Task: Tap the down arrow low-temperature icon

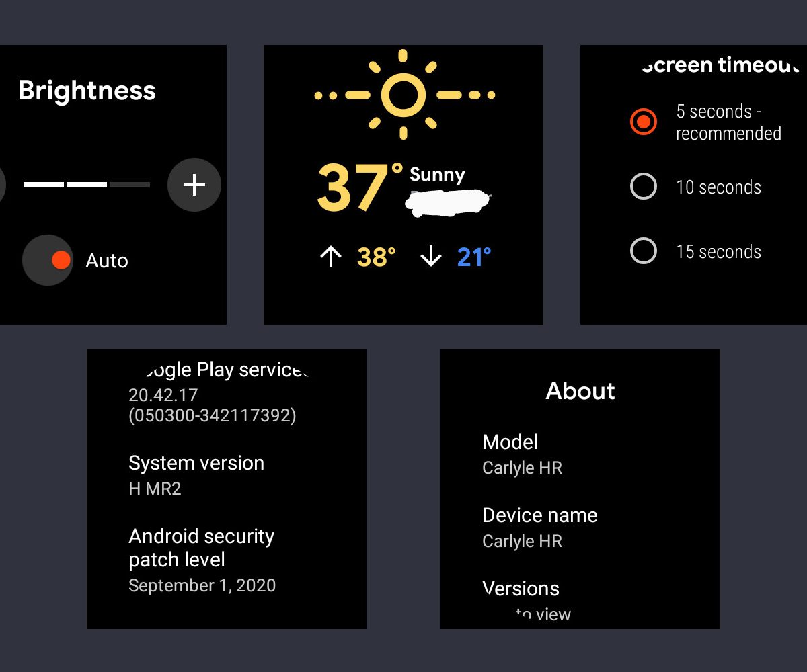Action: 430,257
